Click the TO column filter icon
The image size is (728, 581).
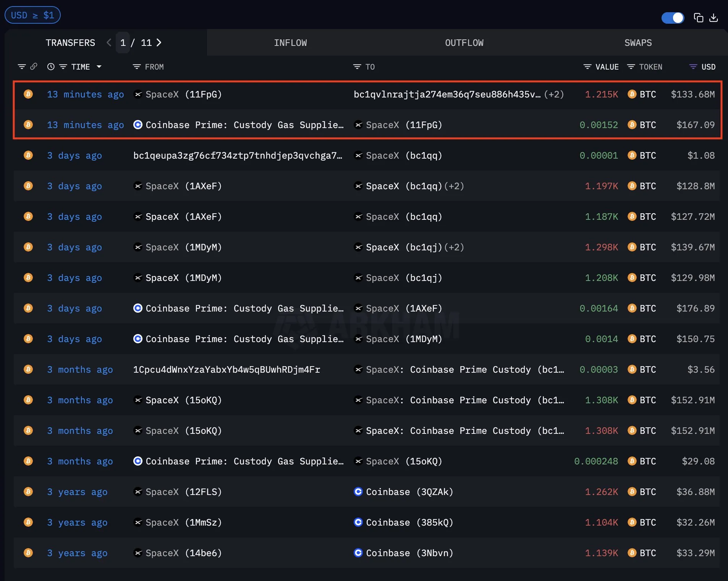[x=357, y=67]
